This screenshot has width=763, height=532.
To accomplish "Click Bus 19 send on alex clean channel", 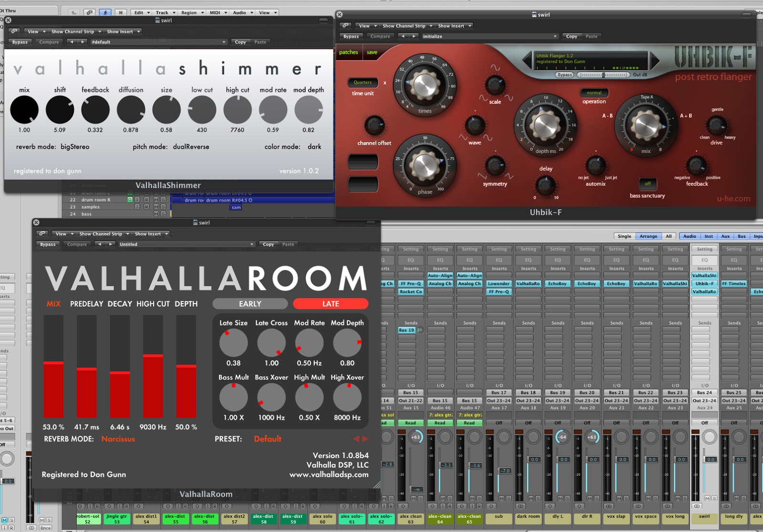I will [x=407, y=330].
